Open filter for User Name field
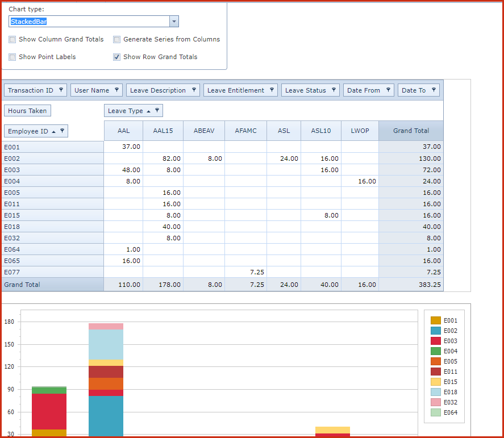504x438 pixels. (x=116, y=90)
